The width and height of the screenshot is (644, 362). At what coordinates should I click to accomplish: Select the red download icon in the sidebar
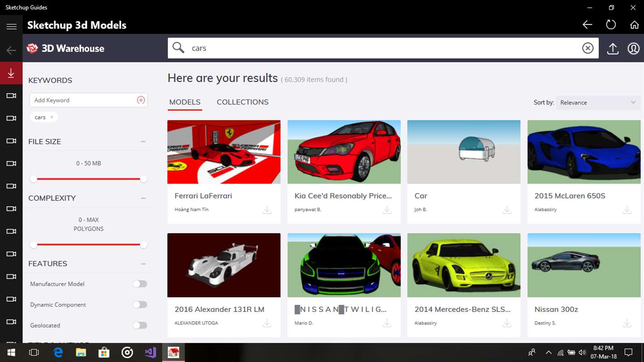[11, 73]
